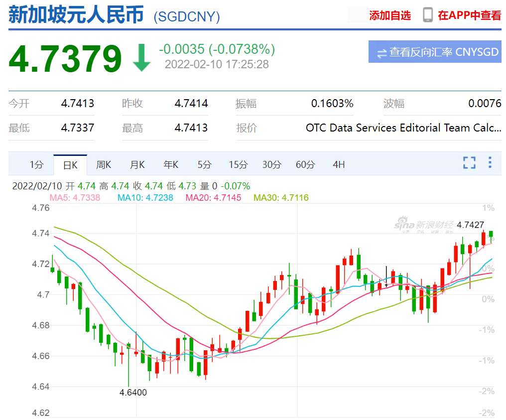Show the 5分 interval chart

[204, 164]
